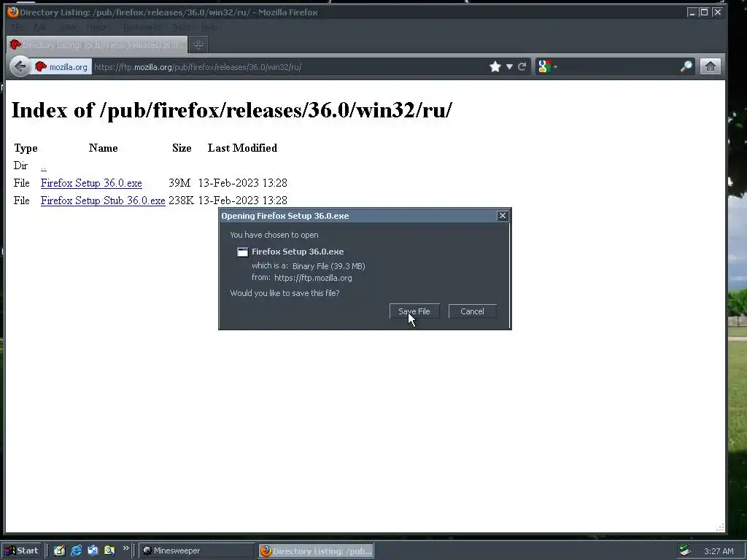Click the 3:27 AM taskbar clock

(719, 551)
